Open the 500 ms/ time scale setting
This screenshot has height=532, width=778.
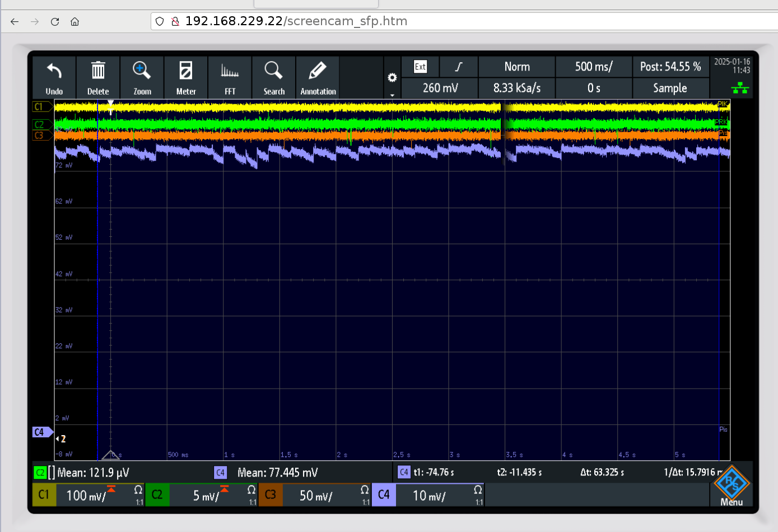tap(593, 67)
